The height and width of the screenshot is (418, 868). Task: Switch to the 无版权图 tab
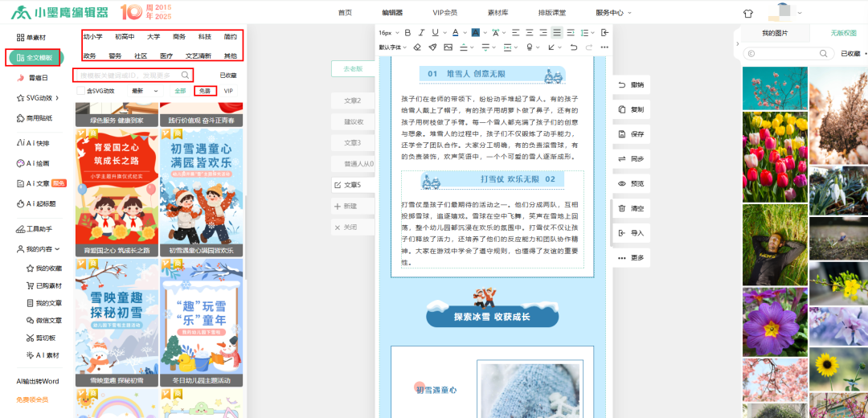843,33
